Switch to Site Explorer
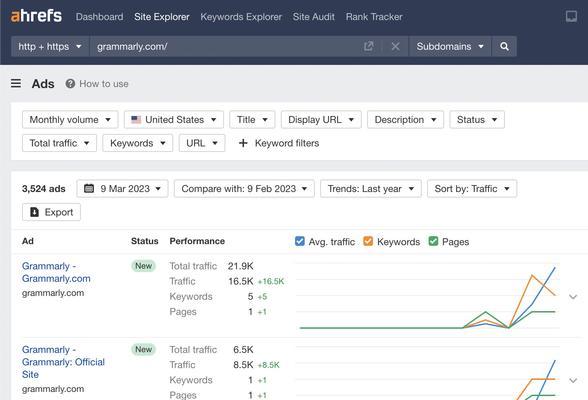This screenshot has width=588, height=400. click(x=162, y=17)
